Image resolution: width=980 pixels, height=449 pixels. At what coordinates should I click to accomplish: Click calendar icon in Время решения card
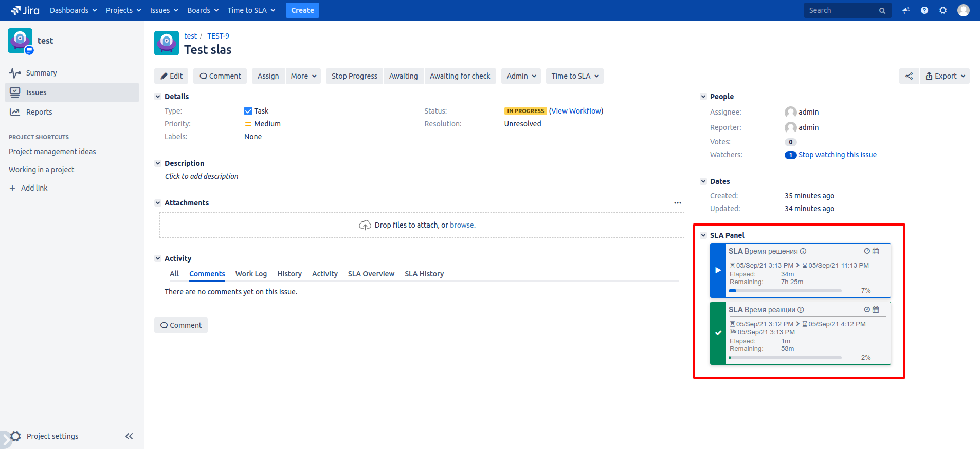click(x=876, y=251)
